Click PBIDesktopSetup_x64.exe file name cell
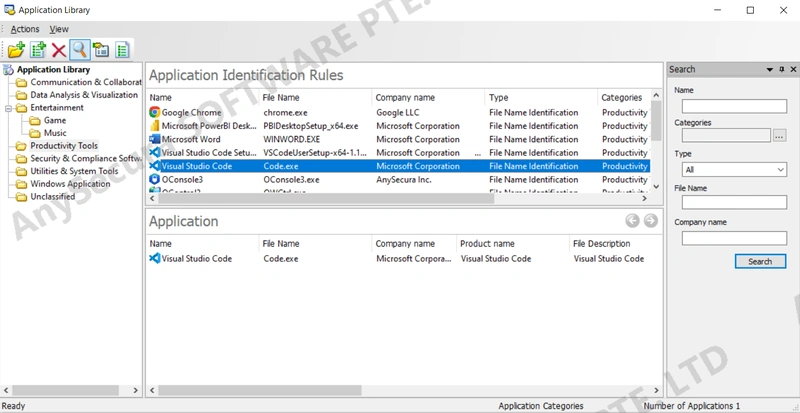 [311, 126]
